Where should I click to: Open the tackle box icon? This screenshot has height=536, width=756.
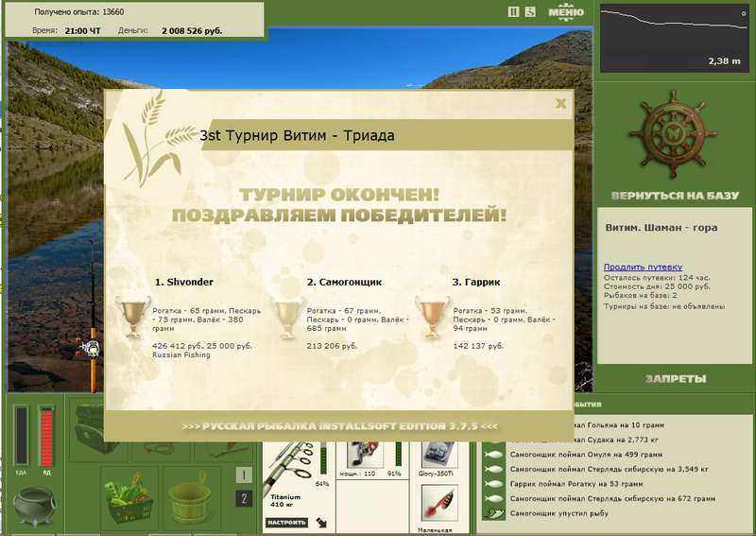click(92, 429)
